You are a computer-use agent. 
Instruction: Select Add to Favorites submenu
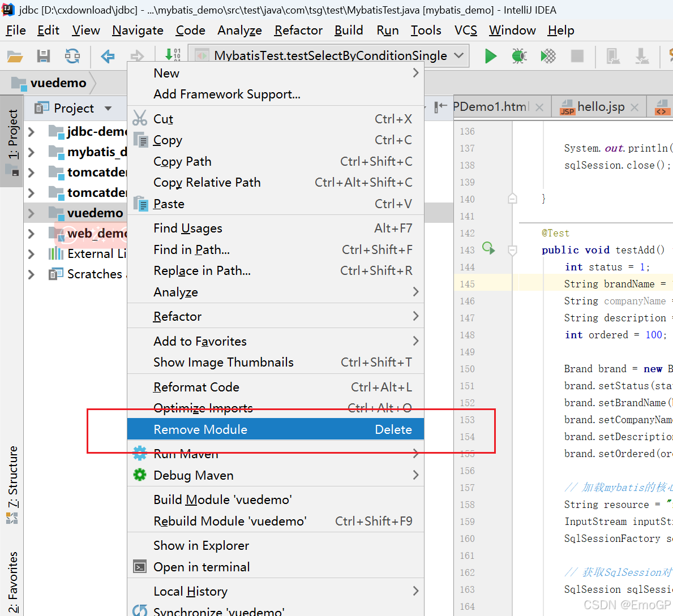coord(276,341)
